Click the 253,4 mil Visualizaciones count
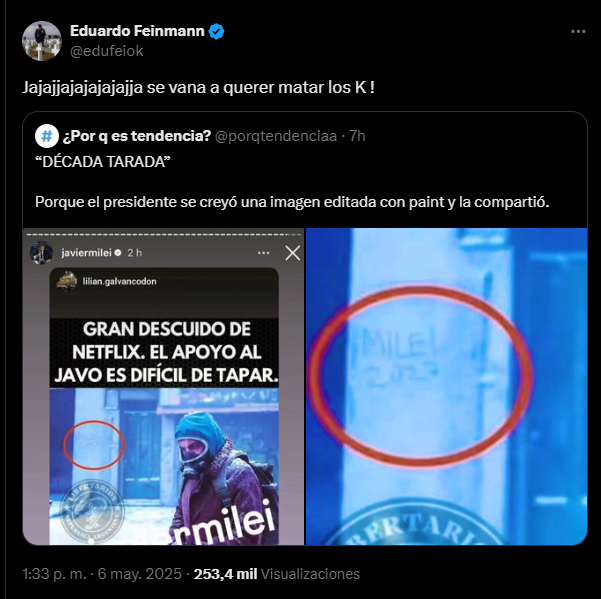The height and width of the screenshot is (599, 601). pos(277,574)
